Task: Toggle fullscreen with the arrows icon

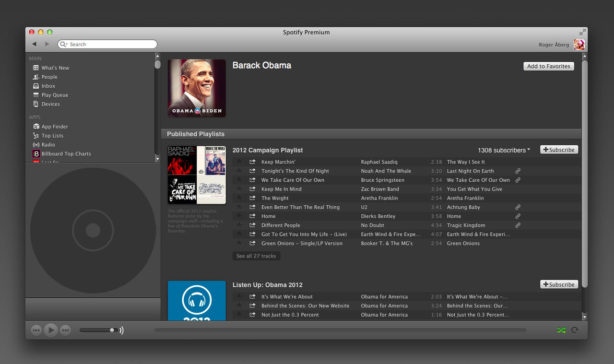Action: (x=582, y=32)
